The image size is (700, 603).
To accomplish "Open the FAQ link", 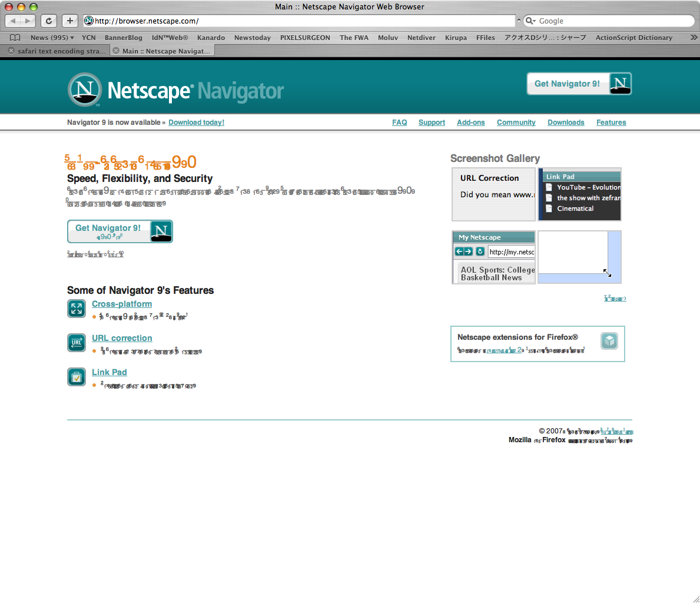I will (x=400, y=122).
